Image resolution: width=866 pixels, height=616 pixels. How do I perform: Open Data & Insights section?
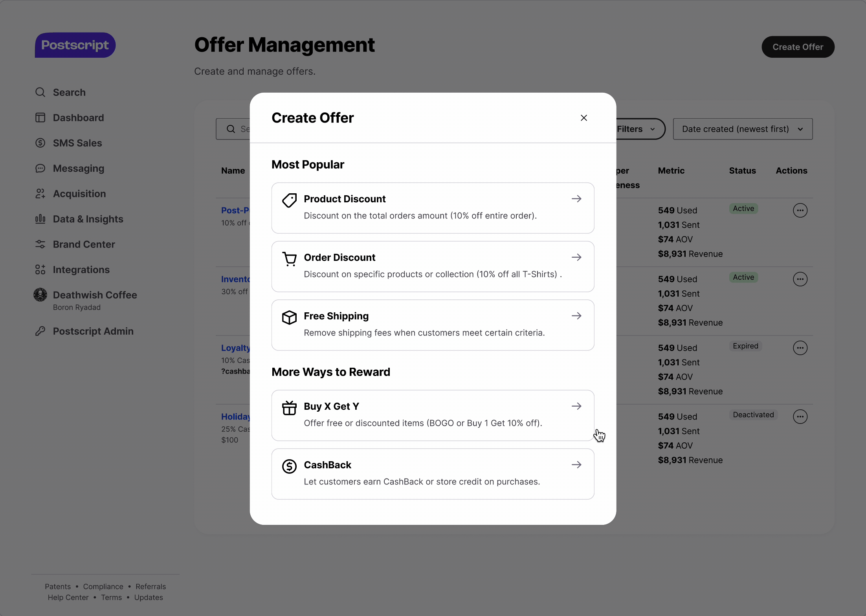click(x=88, y=219)
